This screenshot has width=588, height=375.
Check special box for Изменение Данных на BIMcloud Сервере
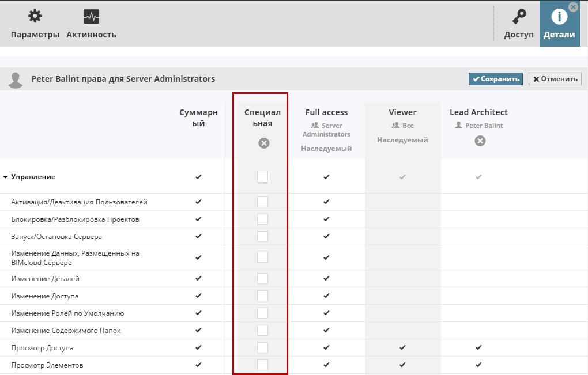tap(262, 257)
